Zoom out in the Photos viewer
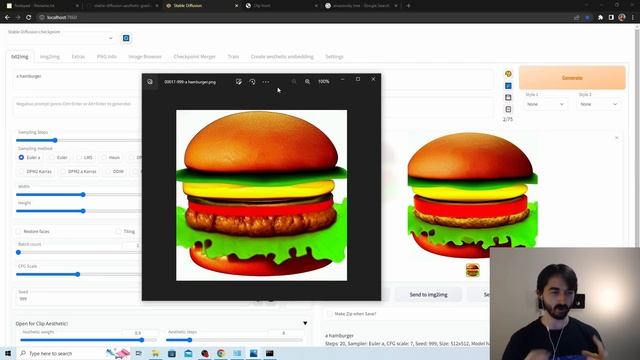The image size is (640, 360). pyautogui.click(x=294, y=82)
